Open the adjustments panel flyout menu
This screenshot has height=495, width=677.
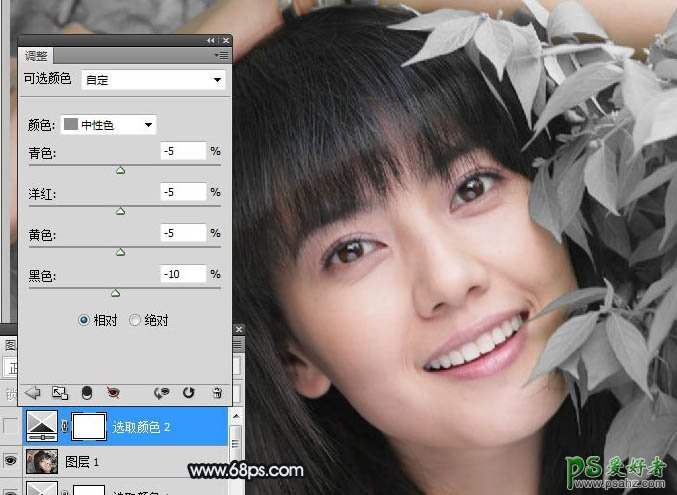click(x=222, y=55)
